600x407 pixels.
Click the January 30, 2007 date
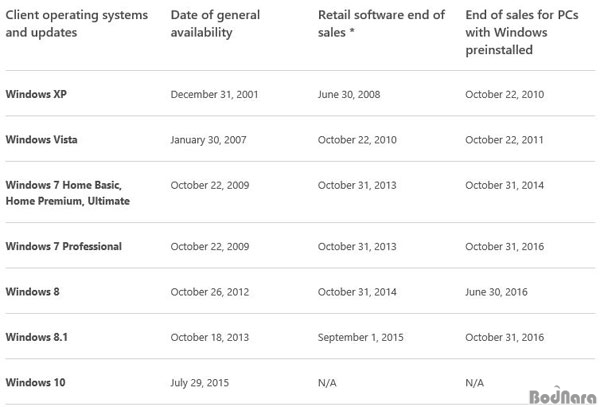pyautogui.click(x=208, y=140)
